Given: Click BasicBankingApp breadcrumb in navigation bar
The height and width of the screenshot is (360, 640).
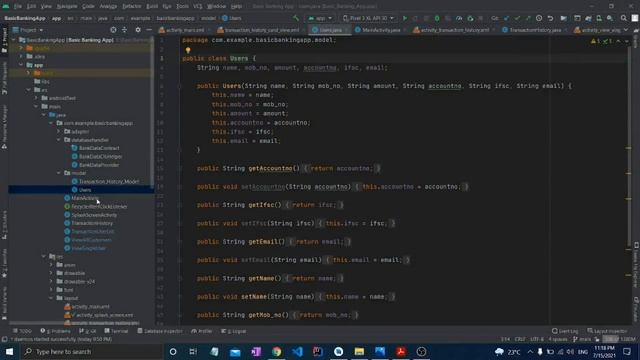Looking at the screenshot, I should (x=24, y=18).
